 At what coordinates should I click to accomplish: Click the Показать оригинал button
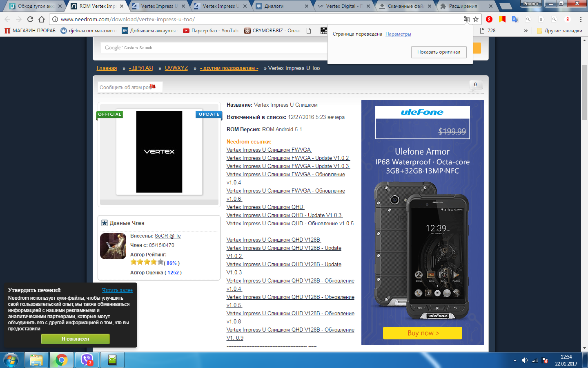439,52
